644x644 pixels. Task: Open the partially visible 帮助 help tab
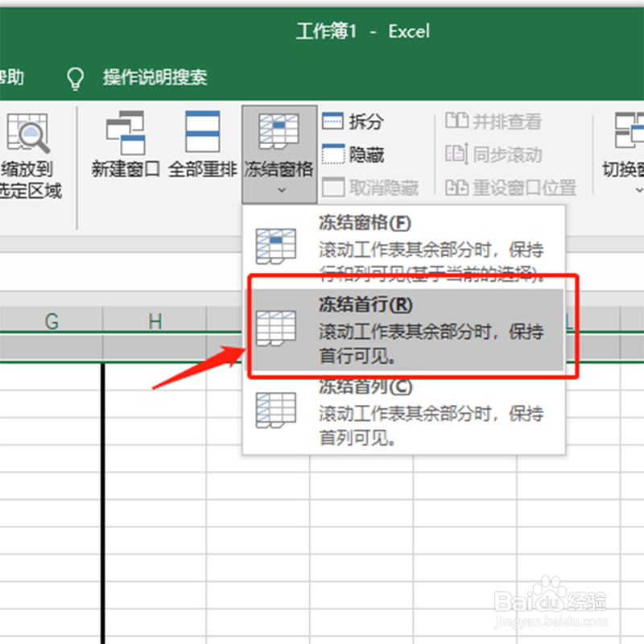[11, 76]
